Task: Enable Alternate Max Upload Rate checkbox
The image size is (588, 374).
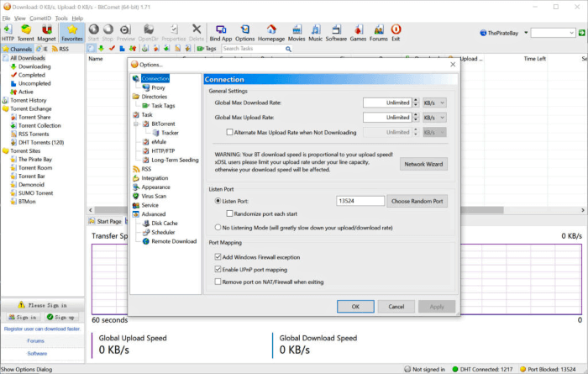Action: (229, 132)
